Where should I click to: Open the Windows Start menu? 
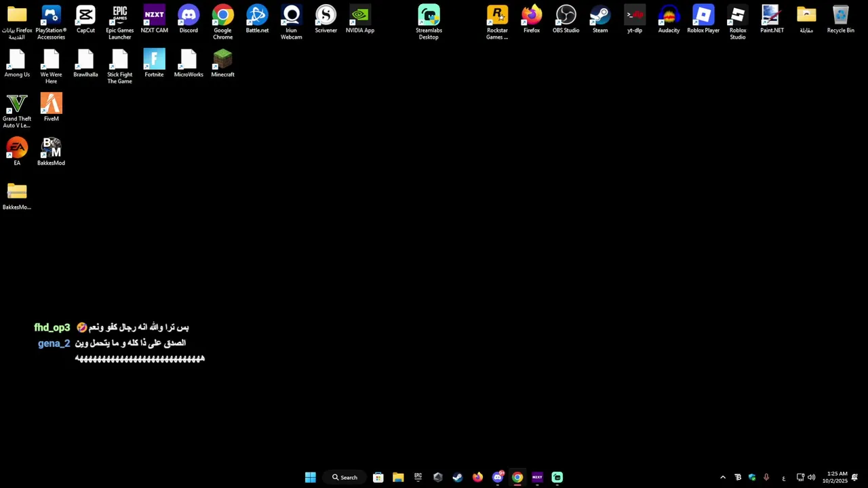tap(311, 477)
